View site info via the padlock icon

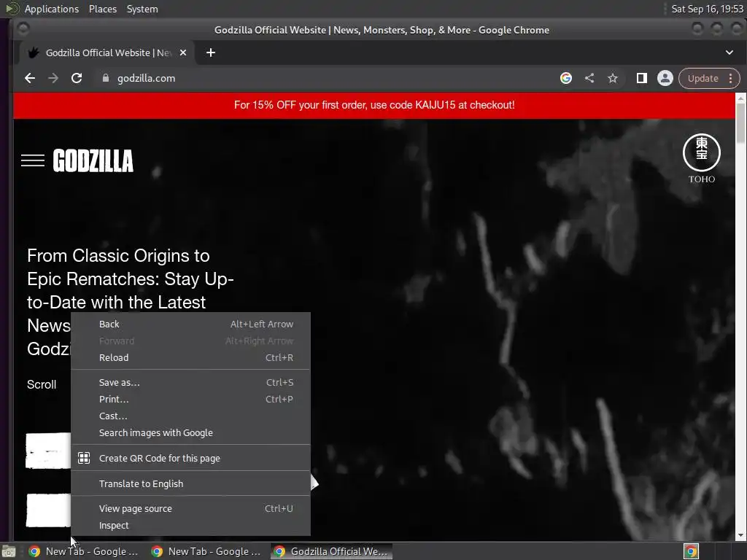pos(106,78)
